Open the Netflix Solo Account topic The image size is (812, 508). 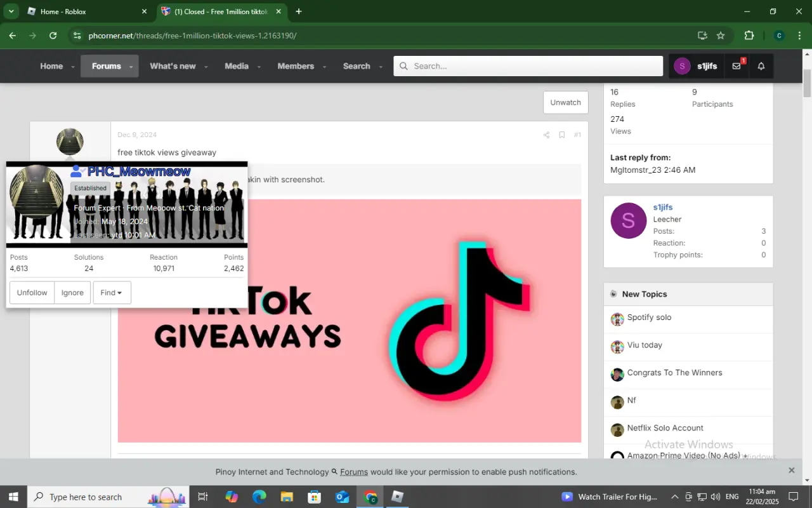tap(665, 428)
